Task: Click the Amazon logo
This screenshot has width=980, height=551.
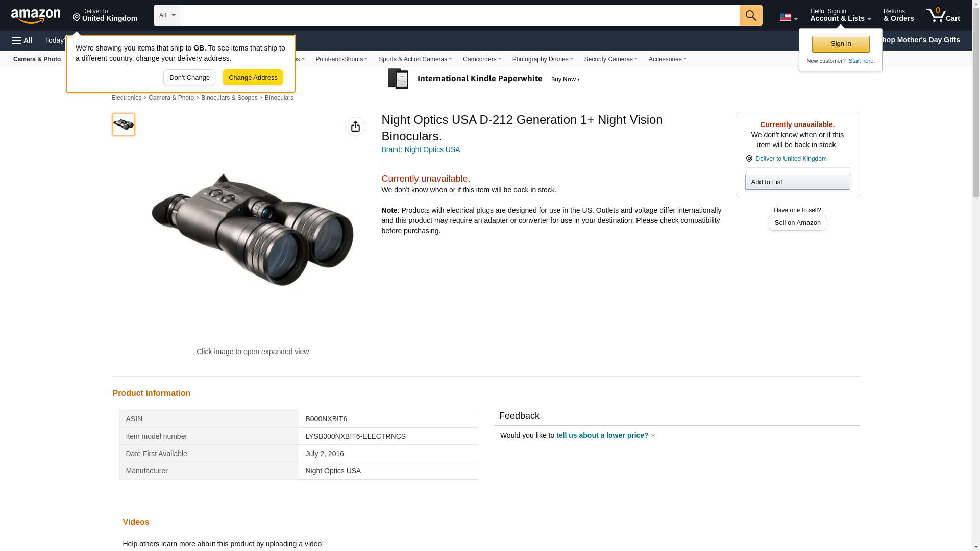Action: [x=36, y=16]
